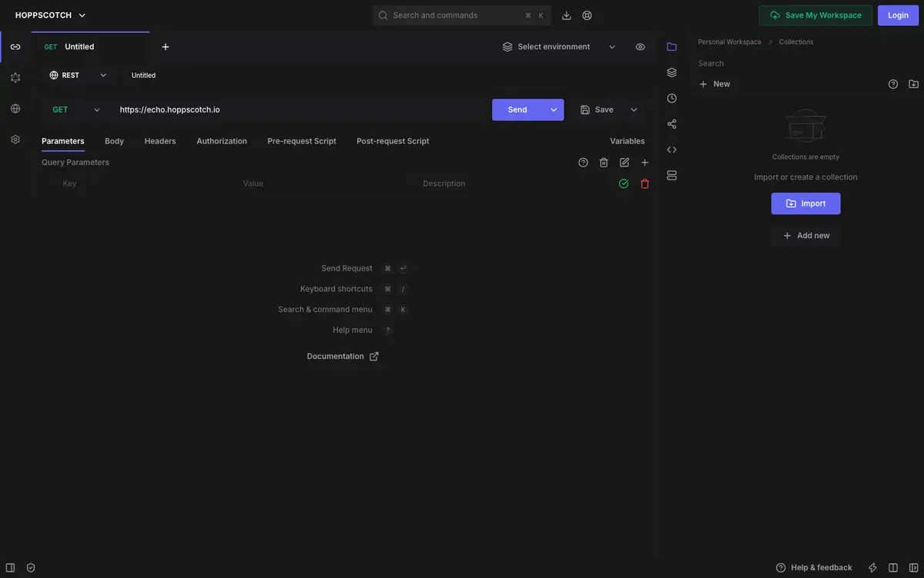Open the REST sidebar link icon
Screen dimensions: 924x578
click(15, 47)
